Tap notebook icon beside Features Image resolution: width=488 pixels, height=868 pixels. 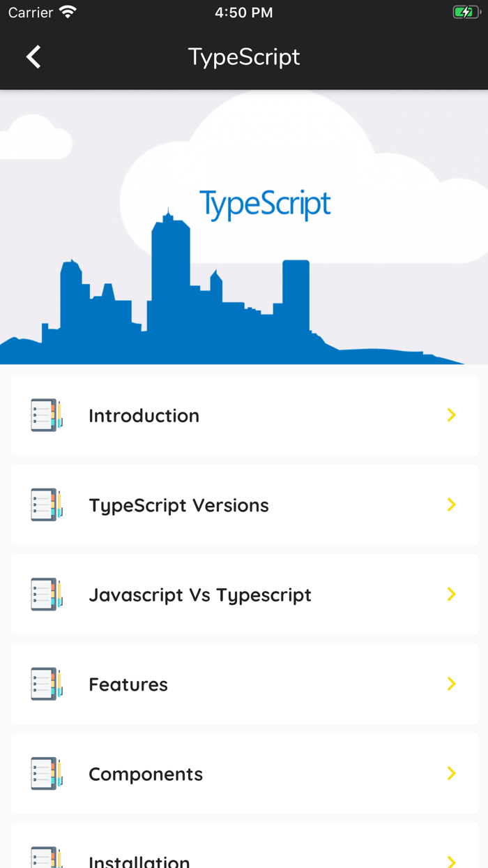[47, 684]
